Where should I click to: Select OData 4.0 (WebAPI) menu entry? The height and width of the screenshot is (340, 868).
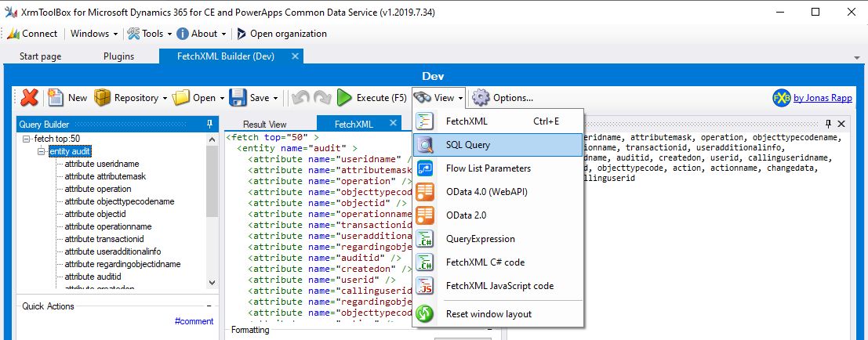pos(498,192)
